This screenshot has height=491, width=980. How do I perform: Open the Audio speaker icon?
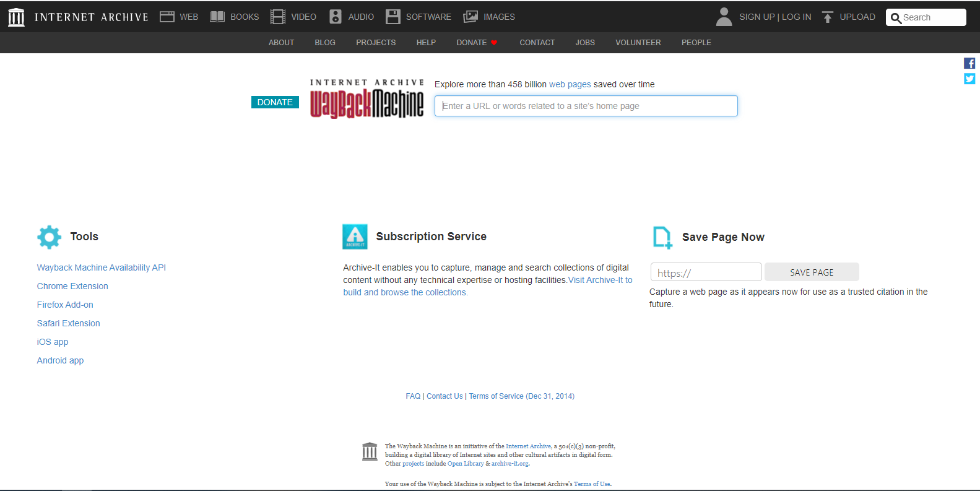[336, 17]
